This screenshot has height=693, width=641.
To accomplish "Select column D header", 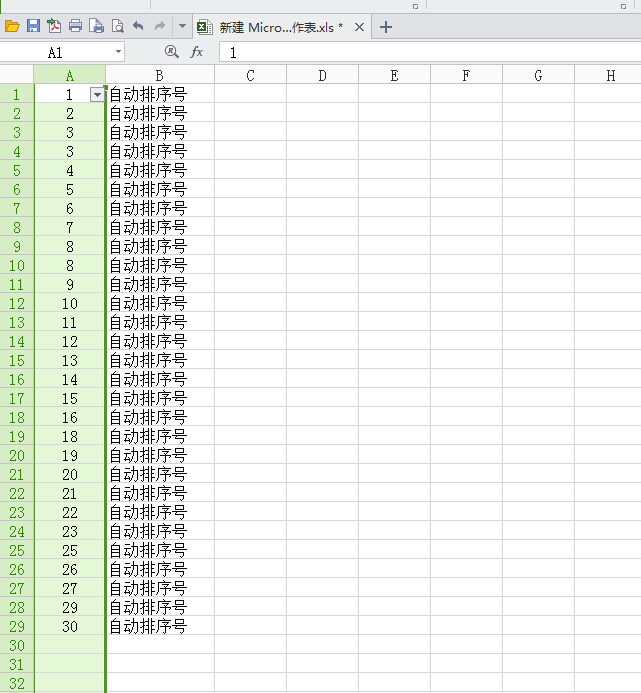I will point(323,76).
